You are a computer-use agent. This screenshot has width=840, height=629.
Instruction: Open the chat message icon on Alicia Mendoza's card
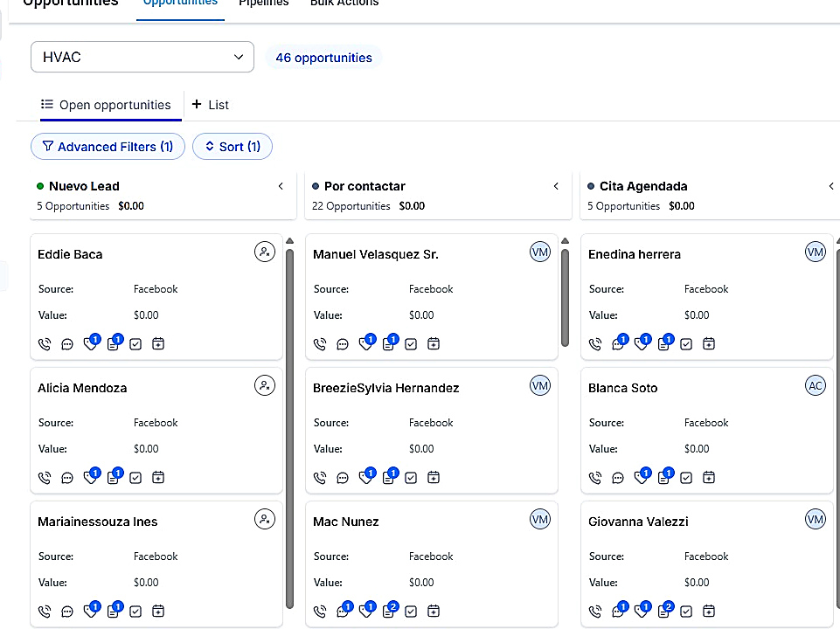tap(67, 478)
